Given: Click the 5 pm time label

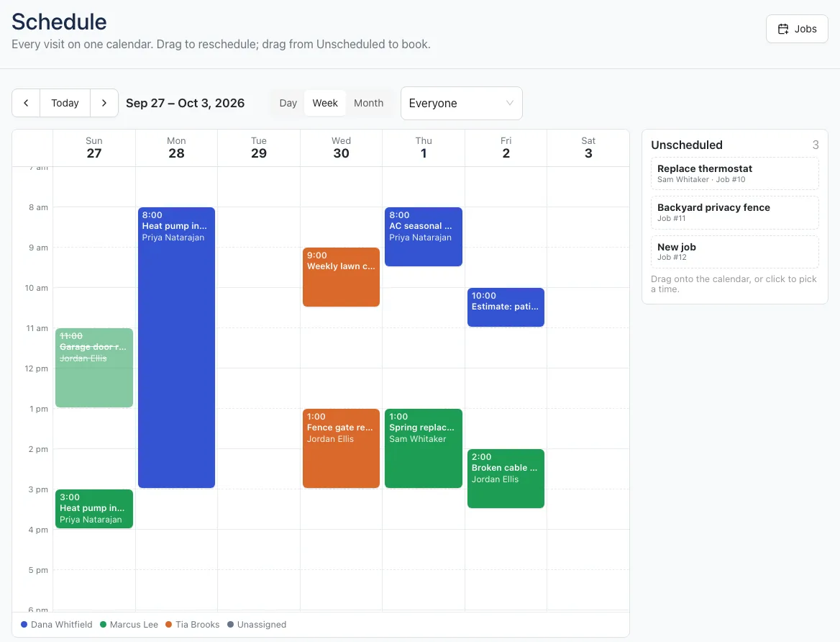Looking at the screenshot, I should coord(38,570).
